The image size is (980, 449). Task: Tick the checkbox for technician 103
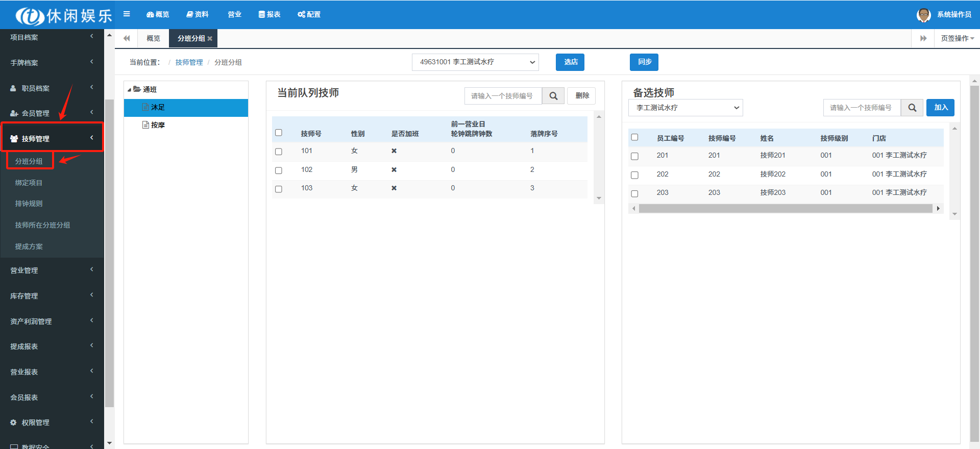tap(279, 189)
